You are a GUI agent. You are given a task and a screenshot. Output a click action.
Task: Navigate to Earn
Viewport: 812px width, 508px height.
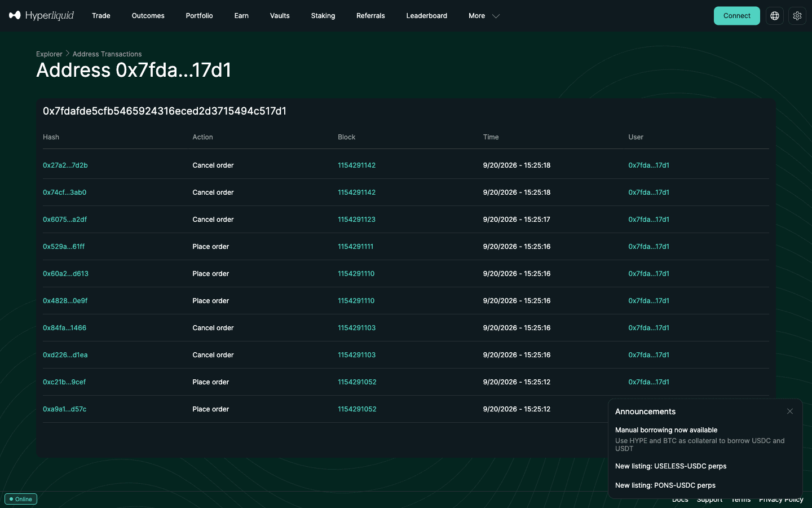241,16
